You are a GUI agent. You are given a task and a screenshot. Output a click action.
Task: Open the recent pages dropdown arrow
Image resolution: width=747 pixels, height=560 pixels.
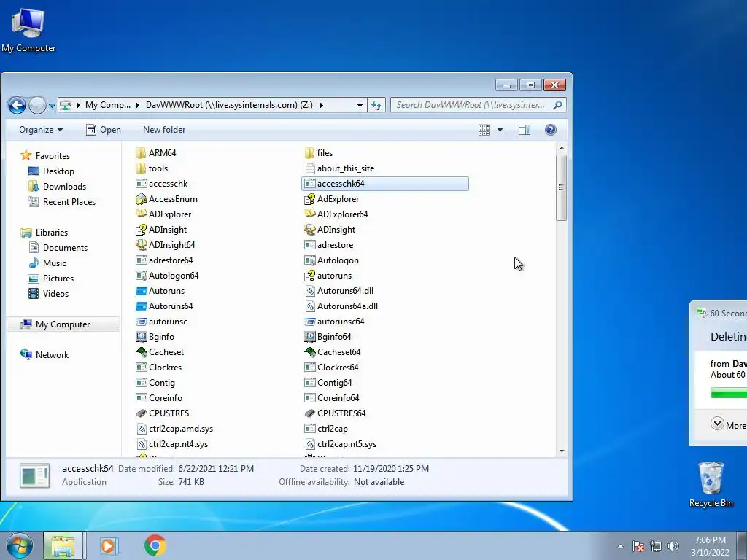click(52, 105)
